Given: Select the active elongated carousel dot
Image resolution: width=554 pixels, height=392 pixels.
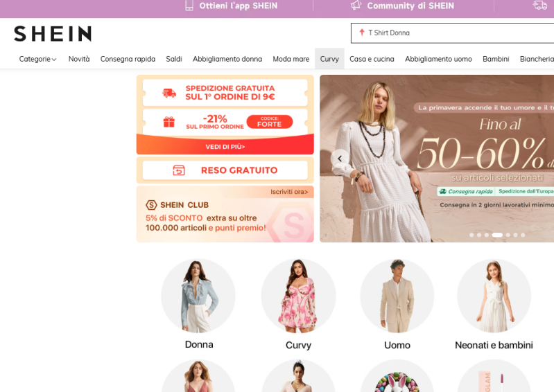Looking at the screenshot, I should point(497,235).
